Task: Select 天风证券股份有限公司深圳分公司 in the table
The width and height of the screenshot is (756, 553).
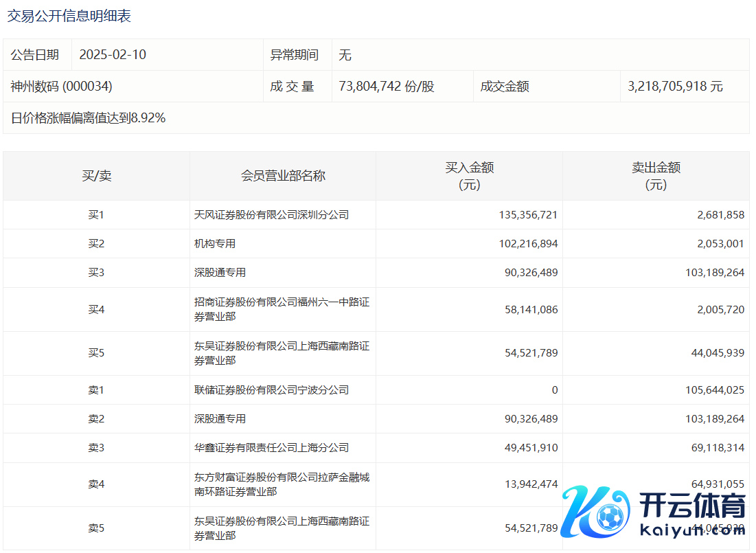Action: [272, 215]
